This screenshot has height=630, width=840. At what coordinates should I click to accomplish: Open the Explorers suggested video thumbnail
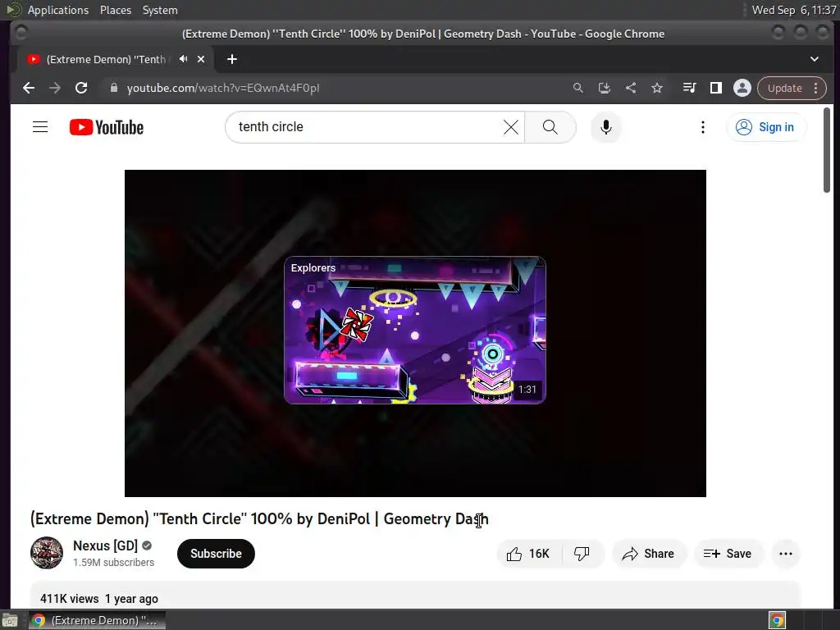coord(414,330)
